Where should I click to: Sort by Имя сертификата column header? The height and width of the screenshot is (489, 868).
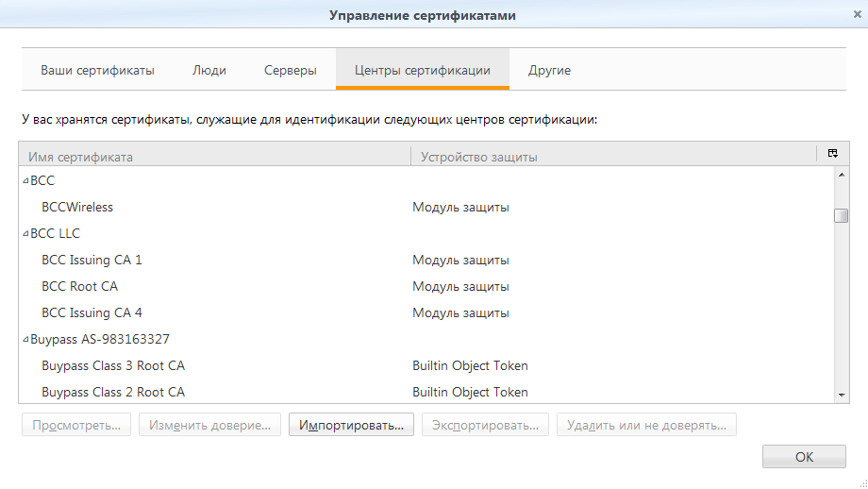pyautogui.click(x=214, y=157)
